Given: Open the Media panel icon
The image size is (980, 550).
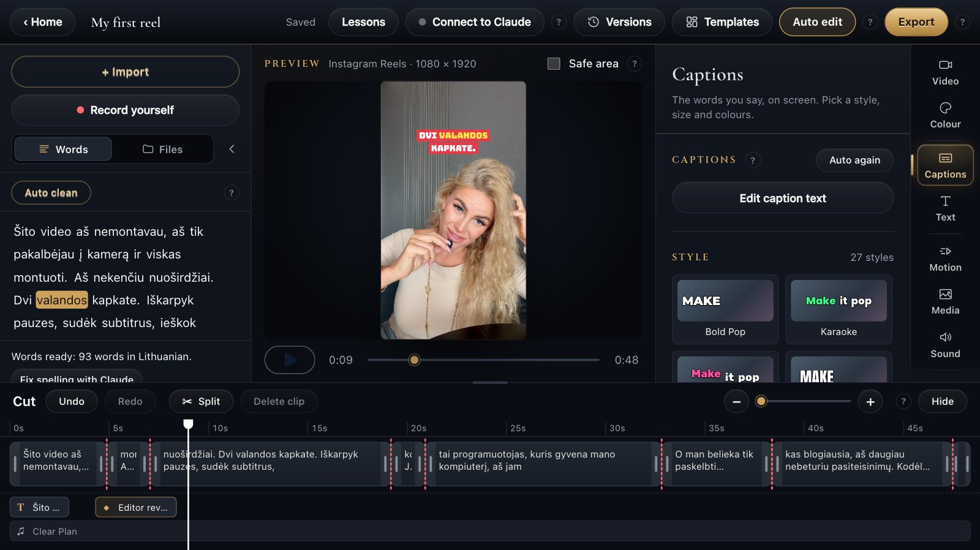Looking at the screenshot, I should (x=945, y=302).
